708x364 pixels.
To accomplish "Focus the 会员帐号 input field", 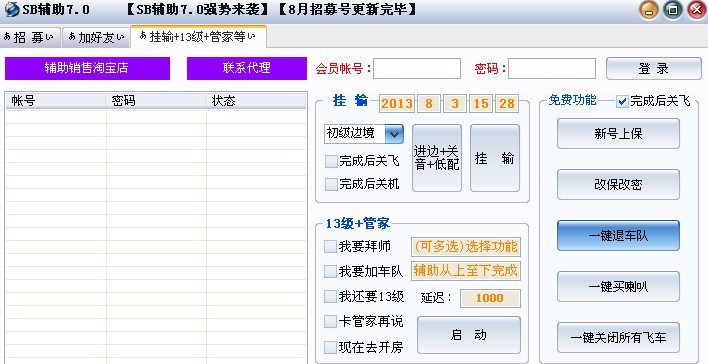I will pos(417,69).
